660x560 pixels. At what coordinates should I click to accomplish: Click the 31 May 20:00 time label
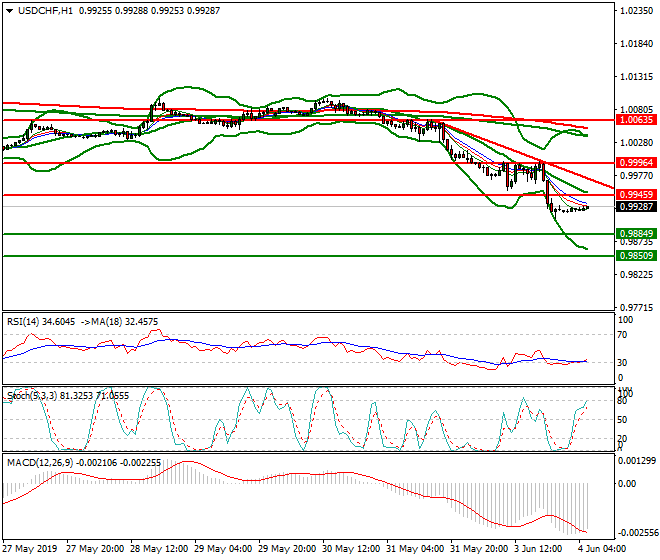(479, 549)
